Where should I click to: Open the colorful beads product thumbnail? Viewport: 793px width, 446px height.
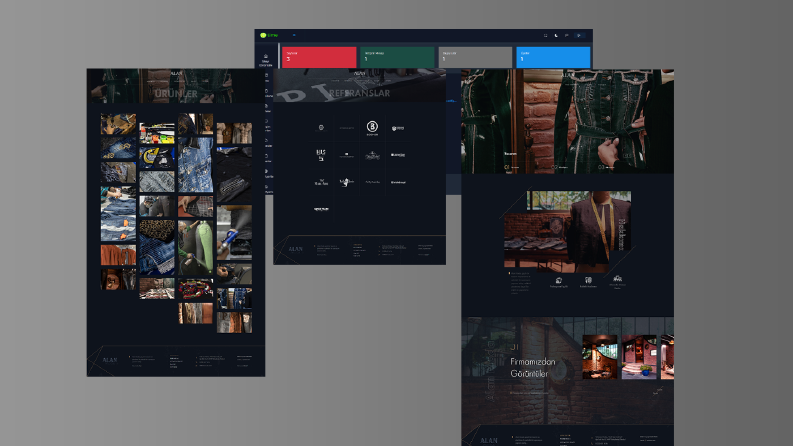(x=196, y=290)
